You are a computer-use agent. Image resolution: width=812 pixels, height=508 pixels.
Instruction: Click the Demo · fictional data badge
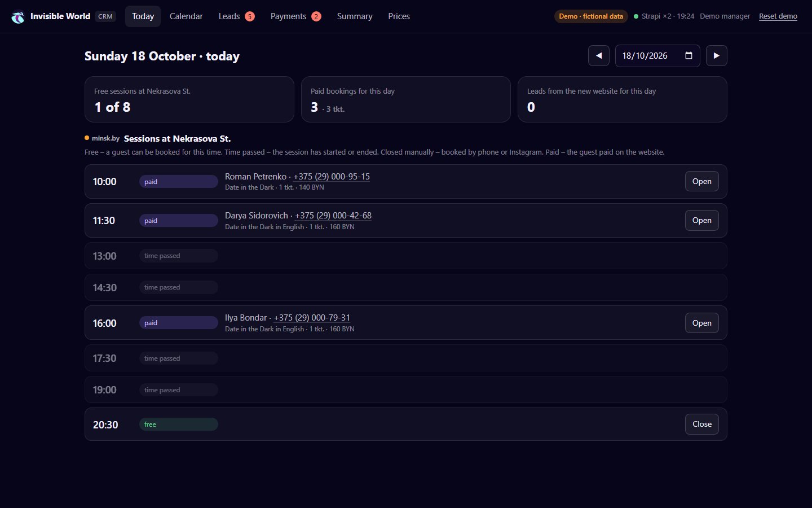coord(591,16)
